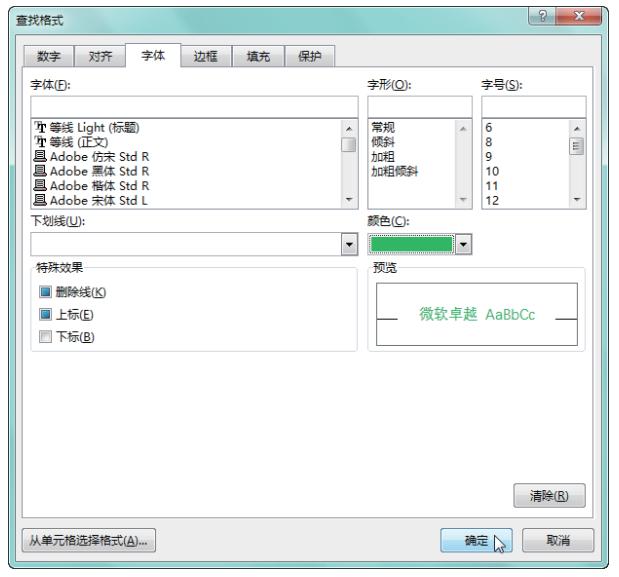The height and width of the screenshot is (577, 619).
Task: Click the 字体 name input field
Action: point(194,107)
